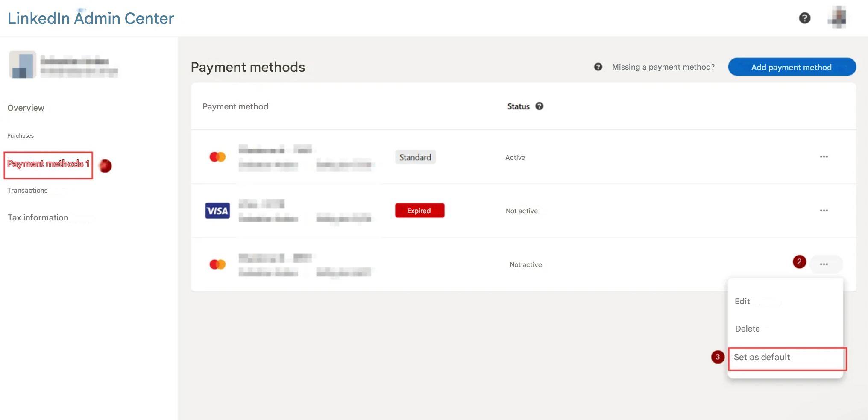Viewport: 868px width, 420px height.
Task: Click the Add payment method button
Action: click(x=792, y=67)
